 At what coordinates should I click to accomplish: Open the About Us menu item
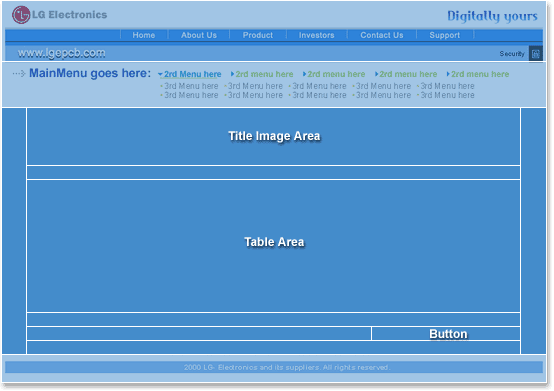point(199,35)
